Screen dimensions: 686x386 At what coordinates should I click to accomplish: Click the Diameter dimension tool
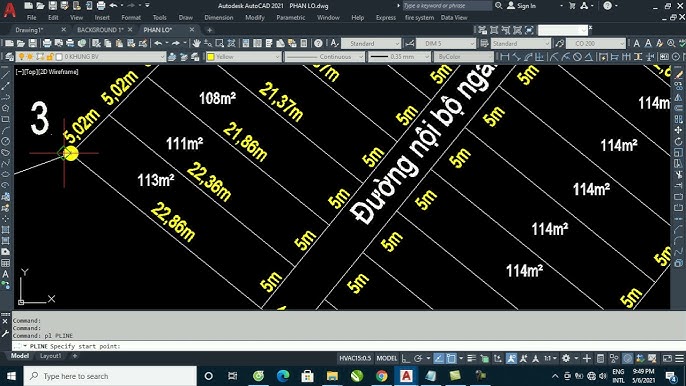click(x=578, y=57)
